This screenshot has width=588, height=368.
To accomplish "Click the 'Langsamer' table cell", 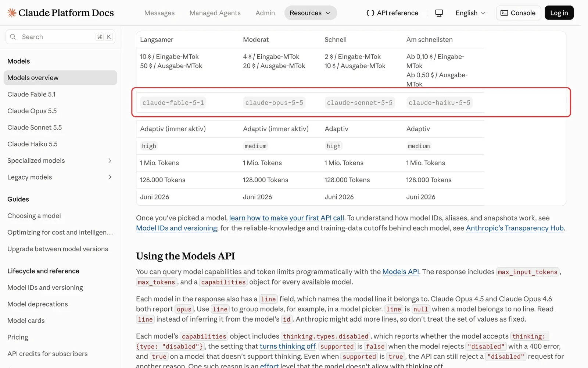I will [157, 39].
